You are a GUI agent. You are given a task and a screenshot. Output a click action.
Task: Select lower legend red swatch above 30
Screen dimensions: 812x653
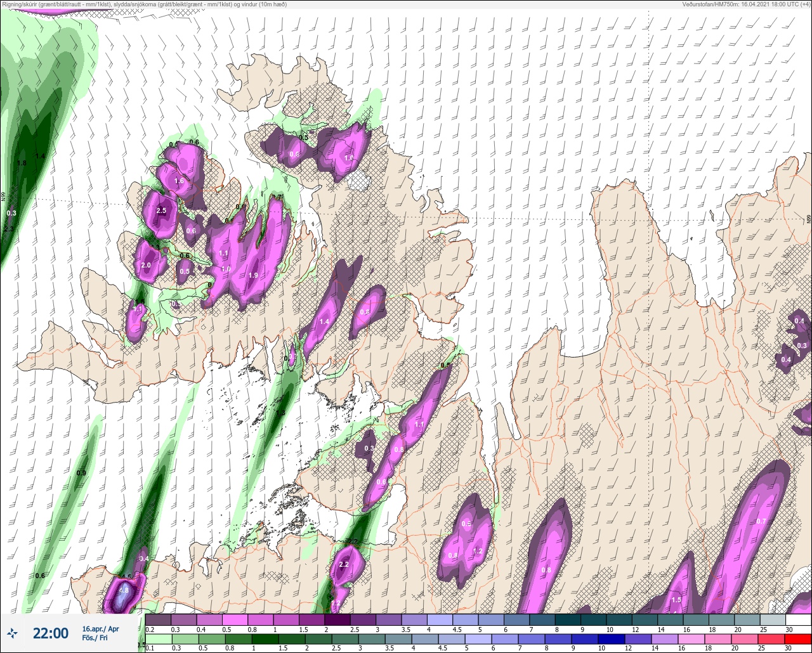pos(798,639)
